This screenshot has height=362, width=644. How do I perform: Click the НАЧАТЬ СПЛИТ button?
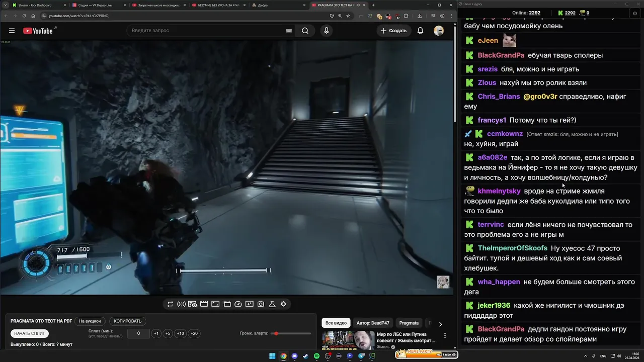pyautogui.click(x=30, y=333)
